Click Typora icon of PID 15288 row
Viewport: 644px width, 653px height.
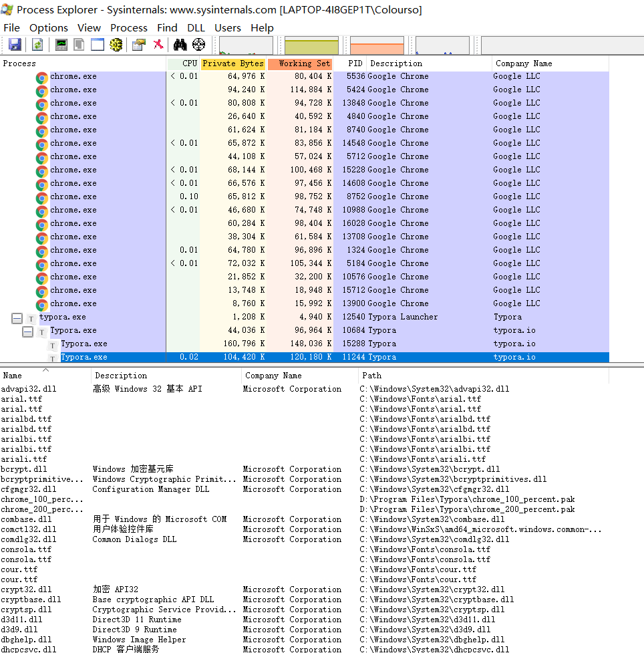pos(53,346)
